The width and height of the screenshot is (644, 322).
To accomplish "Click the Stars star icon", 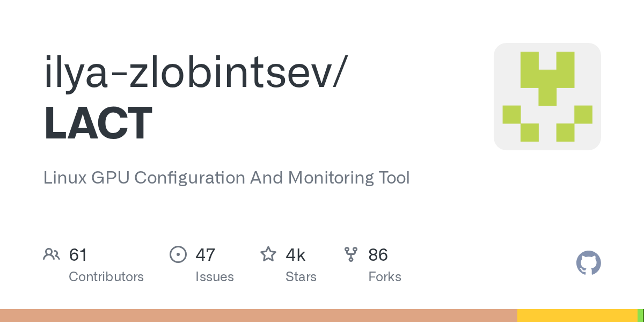I will click(x=268, y=254).
